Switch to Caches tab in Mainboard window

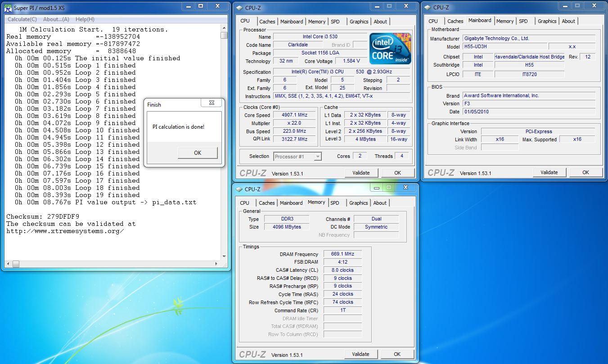click(x=455, y=21)
